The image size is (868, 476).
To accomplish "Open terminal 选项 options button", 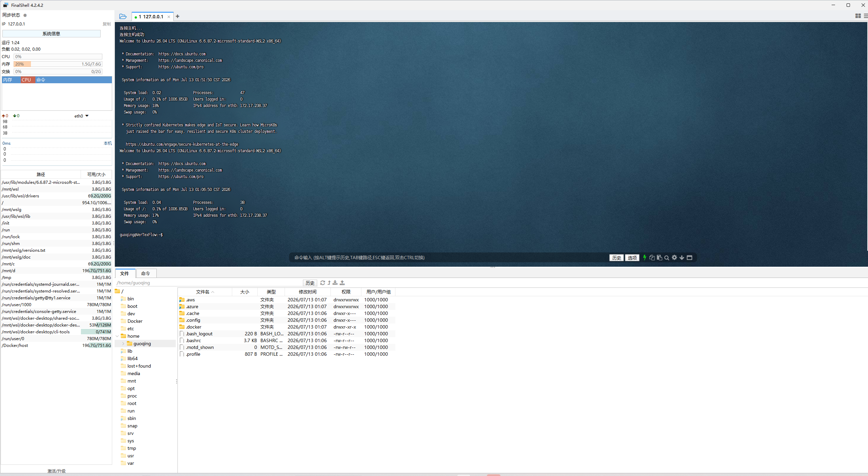I will pos(632,258).
